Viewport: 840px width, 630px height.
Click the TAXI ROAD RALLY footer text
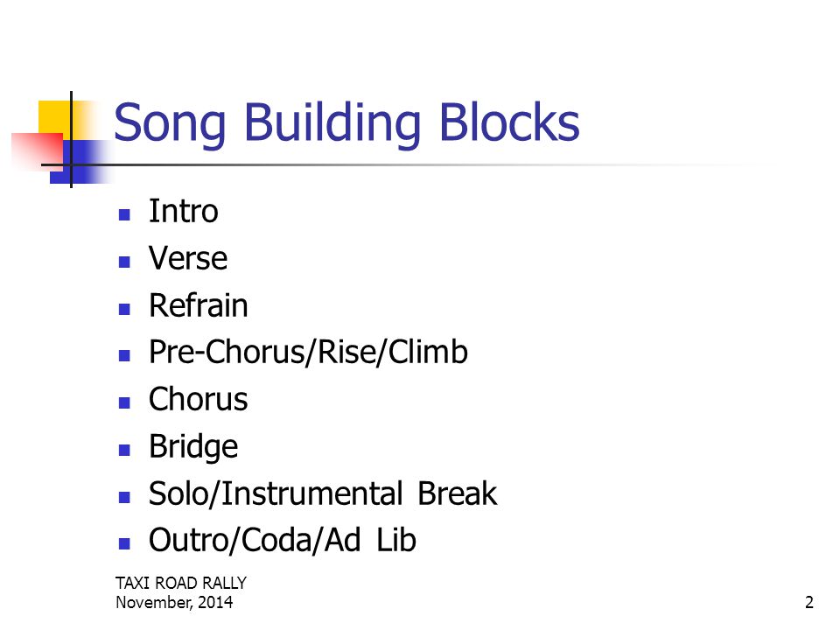pos(181,583)
